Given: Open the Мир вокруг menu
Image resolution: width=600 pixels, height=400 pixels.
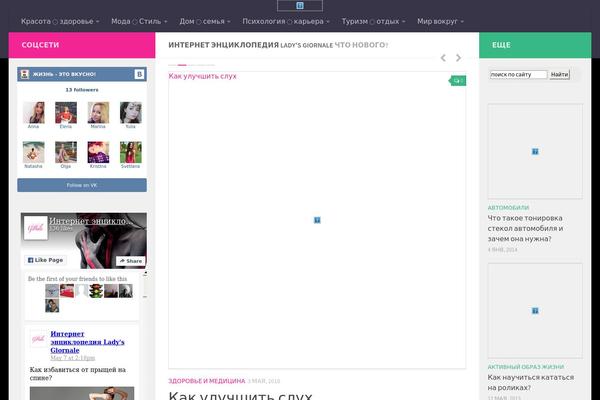Looking at the screenshot, I should click(x=440, y=21).
